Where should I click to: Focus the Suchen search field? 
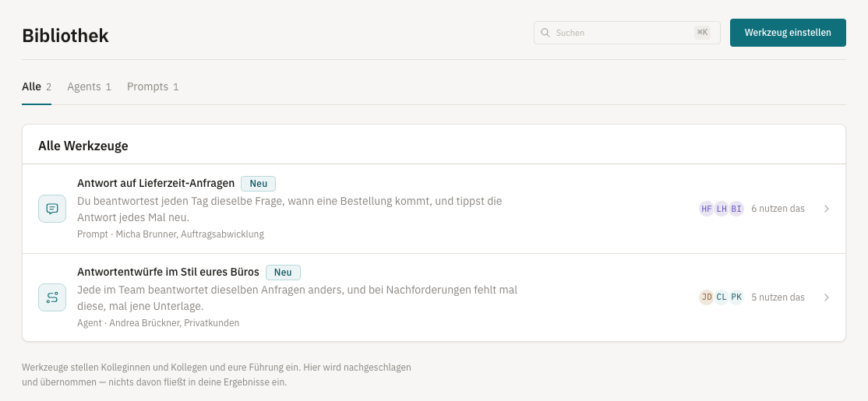[x=626, y=33]
